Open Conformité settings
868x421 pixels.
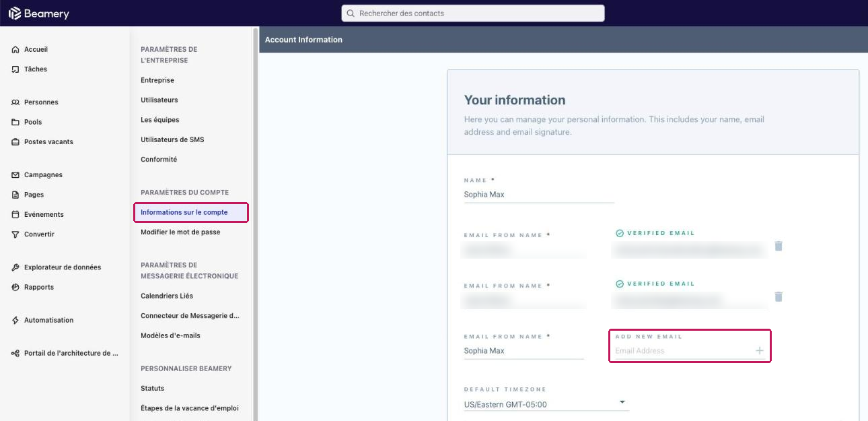[159, 160]
